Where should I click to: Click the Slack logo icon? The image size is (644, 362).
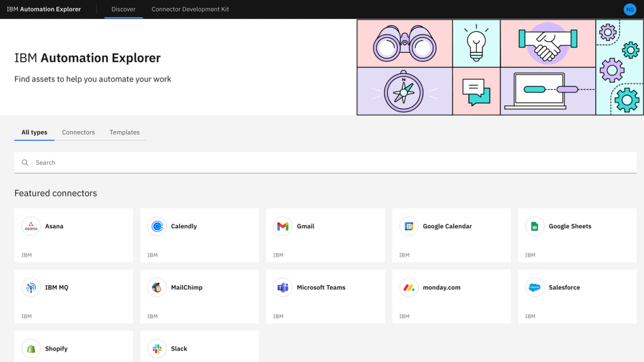tap(157, 348)
